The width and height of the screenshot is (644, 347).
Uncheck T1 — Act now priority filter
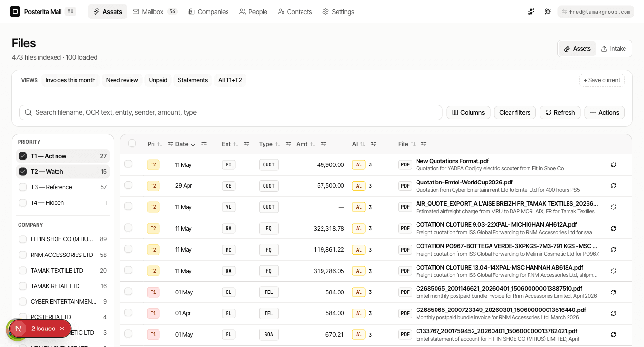[23, 156]
